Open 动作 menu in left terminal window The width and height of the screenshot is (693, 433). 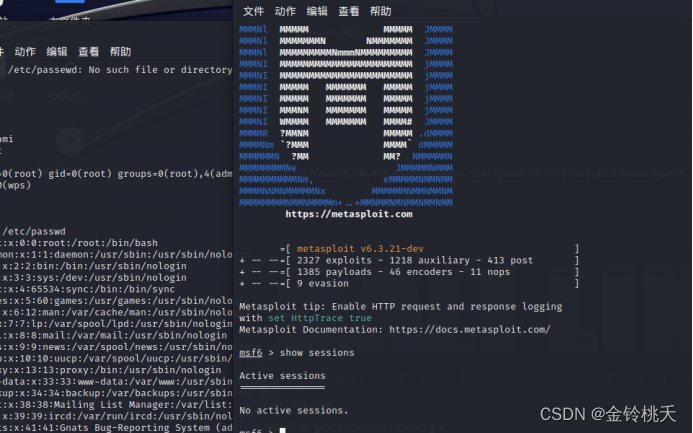point(25,52)
